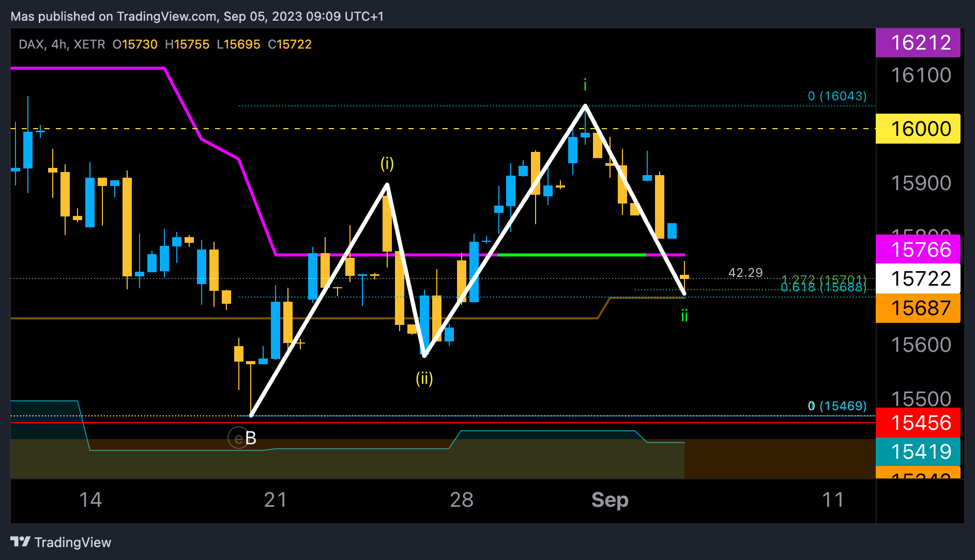Click the white 15722 current price label
The width and height of the screenshot is (975, 560).
(x=918, y=278)
